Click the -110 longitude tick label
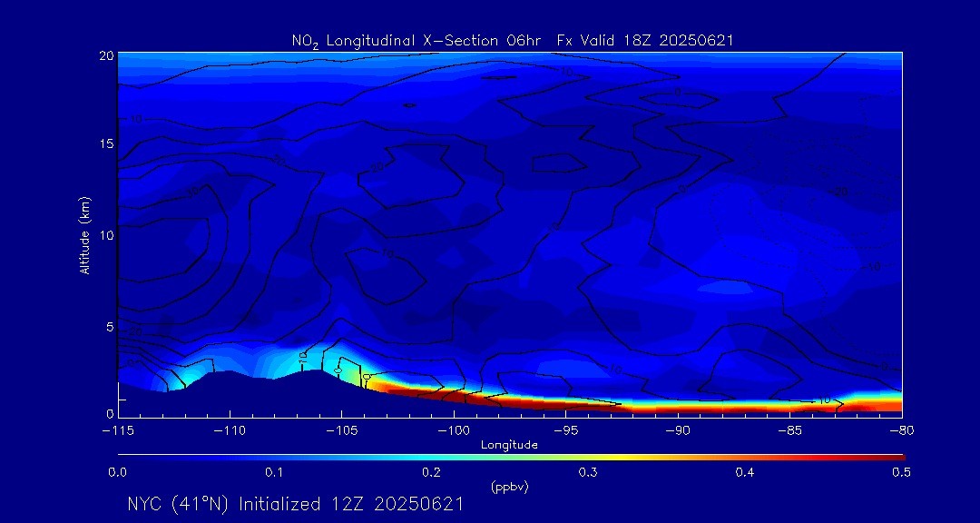 230,431
